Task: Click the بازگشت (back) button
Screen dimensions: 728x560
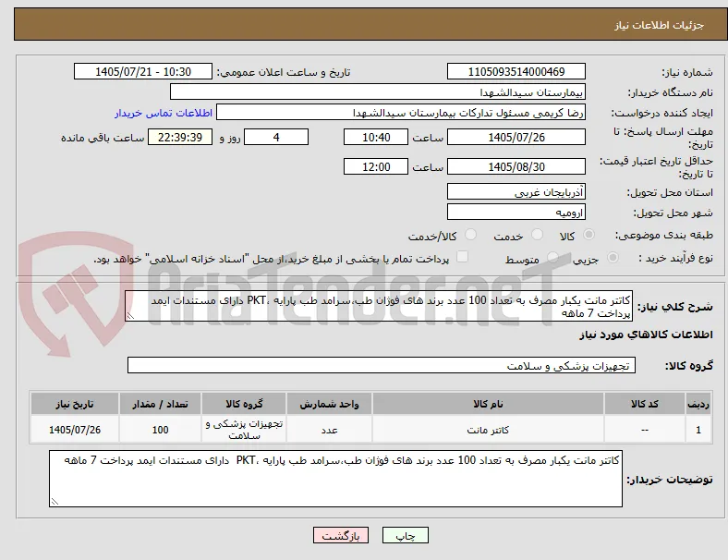Action: (341, 535)
